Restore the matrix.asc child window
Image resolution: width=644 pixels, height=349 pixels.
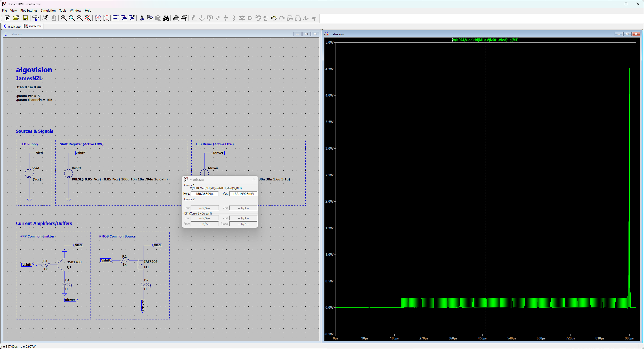click(x=306, y=34)
